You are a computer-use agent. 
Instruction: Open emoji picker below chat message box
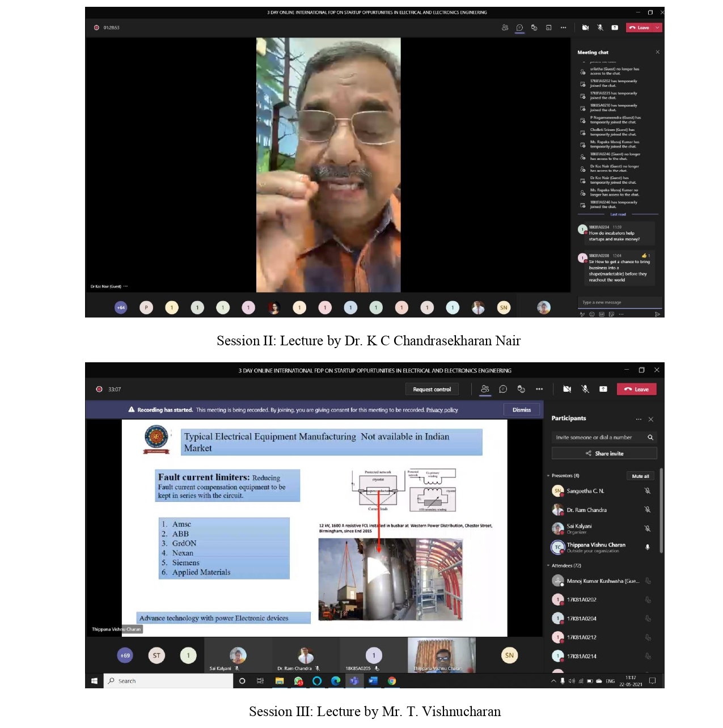tap(592, 314)
